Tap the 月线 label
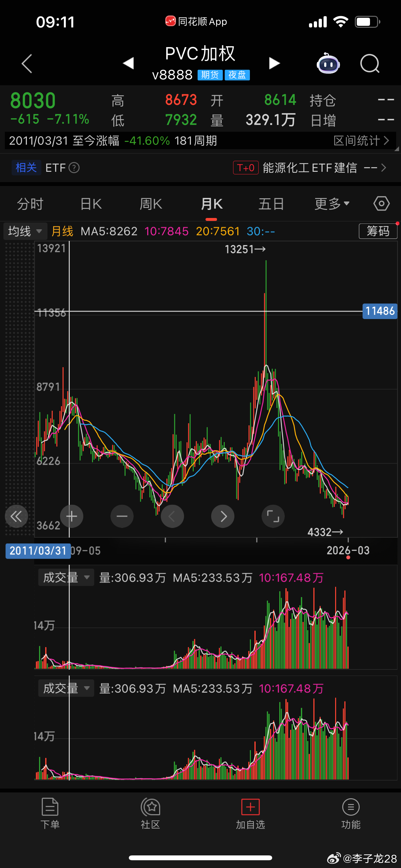 tap(62, 231)
